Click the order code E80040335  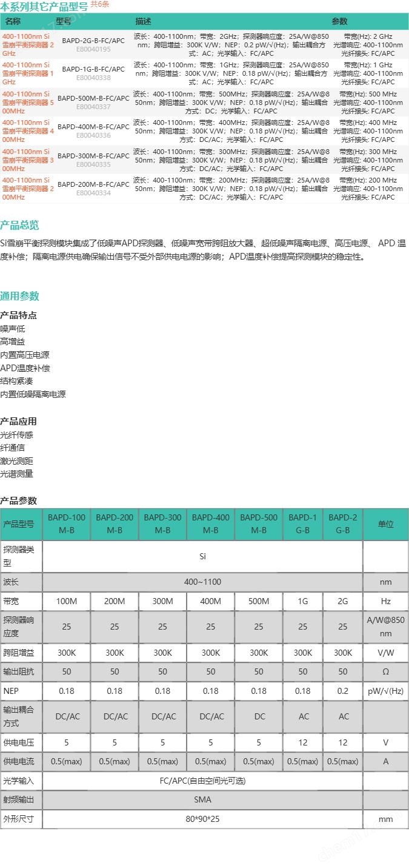coord(93,164)
